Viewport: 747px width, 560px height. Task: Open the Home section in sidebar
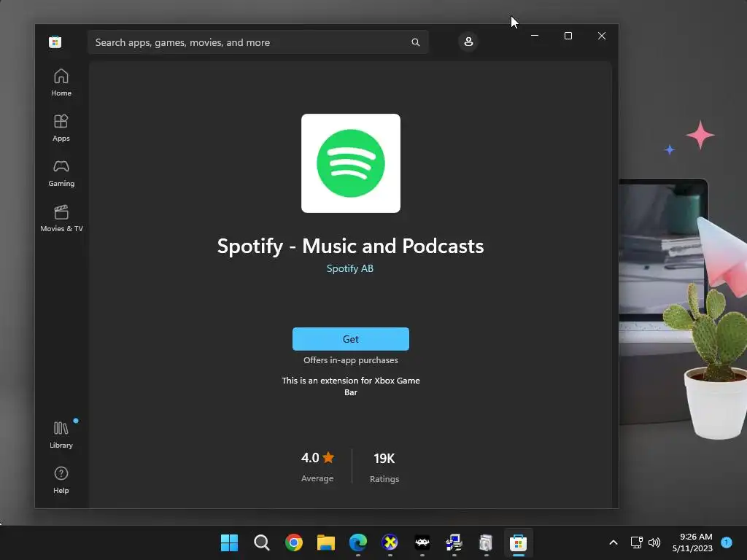tap(61, 83)
